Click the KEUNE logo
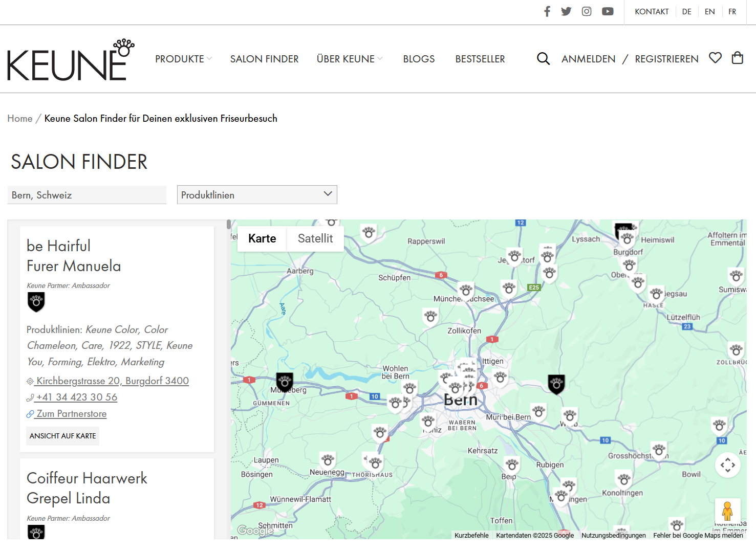Viewport: 756px width, 553px height. coord(71,60)
